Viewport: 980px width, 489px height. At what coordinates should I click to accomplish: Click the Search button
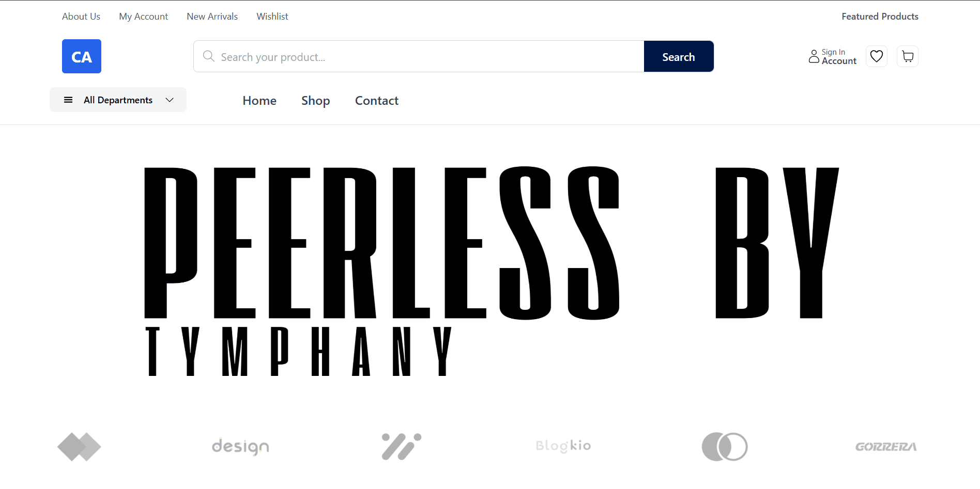[679, 56]
